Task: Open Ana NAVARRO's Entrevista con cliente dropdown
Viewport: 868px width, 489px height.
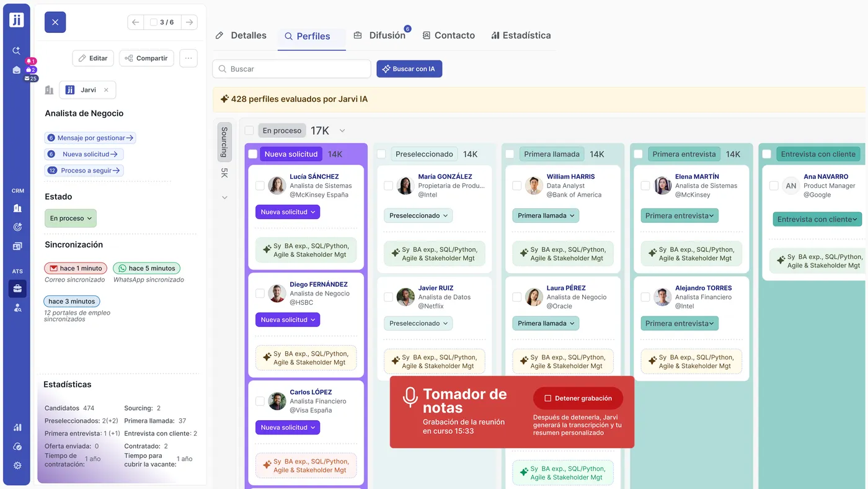Action: (x=817, y=219)
